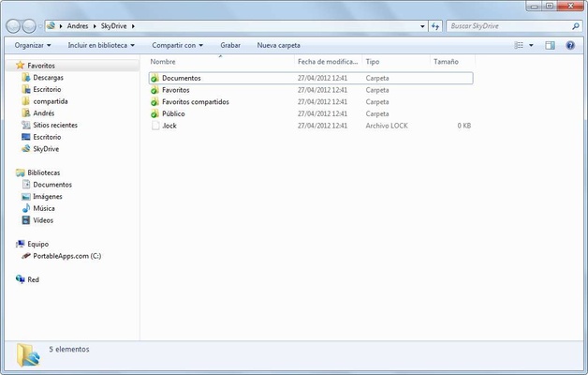Click the change view icon

point(519,45)
